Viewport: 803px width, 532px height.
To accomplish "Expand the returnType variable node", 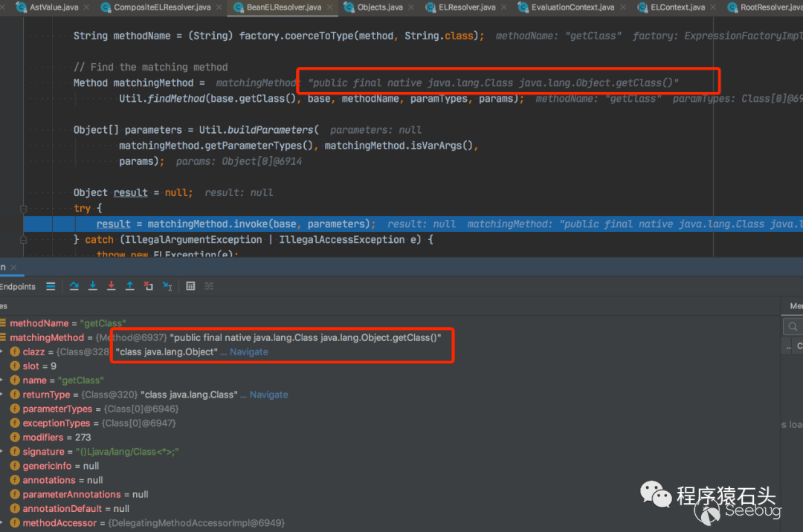I will point(2,395).
